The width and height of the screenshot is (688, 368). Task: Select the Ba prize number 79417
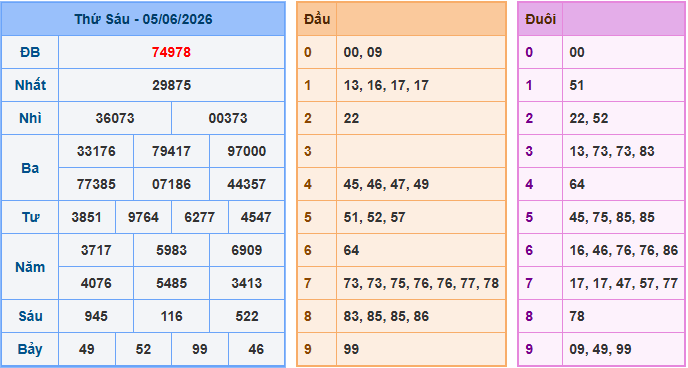click(172, 151)
